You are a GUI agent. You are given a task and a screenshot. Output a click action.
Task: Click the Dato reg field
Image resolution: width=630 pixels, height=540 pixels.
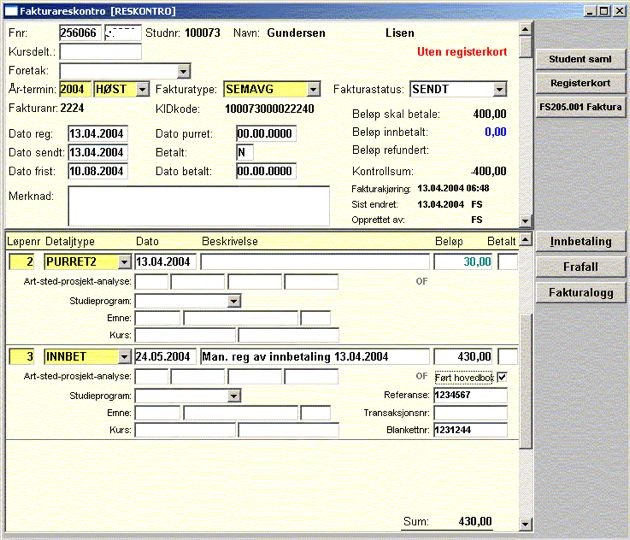(x=98, y=134)
